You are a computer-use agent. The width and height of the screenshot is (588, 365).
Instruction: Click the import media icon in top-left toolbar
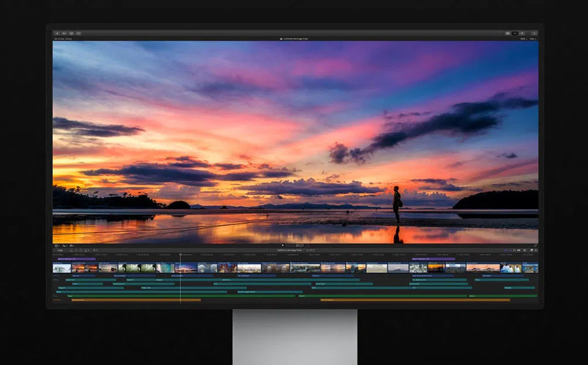pyautogui.click(x=57, y=34)
